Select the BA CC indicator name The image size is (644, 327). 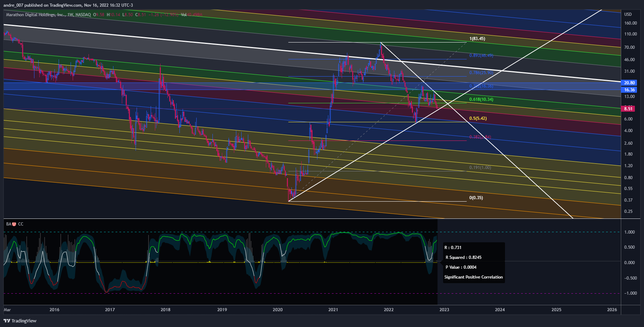15,224
